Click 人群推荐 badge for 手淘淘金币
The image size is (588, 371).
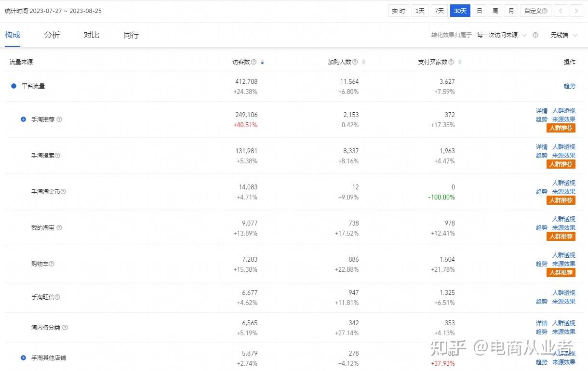(x=561, y=200)
